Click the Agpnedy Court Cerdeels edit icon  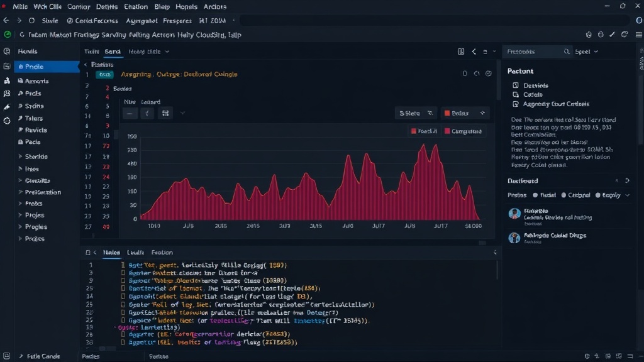[x=516, y=104]
